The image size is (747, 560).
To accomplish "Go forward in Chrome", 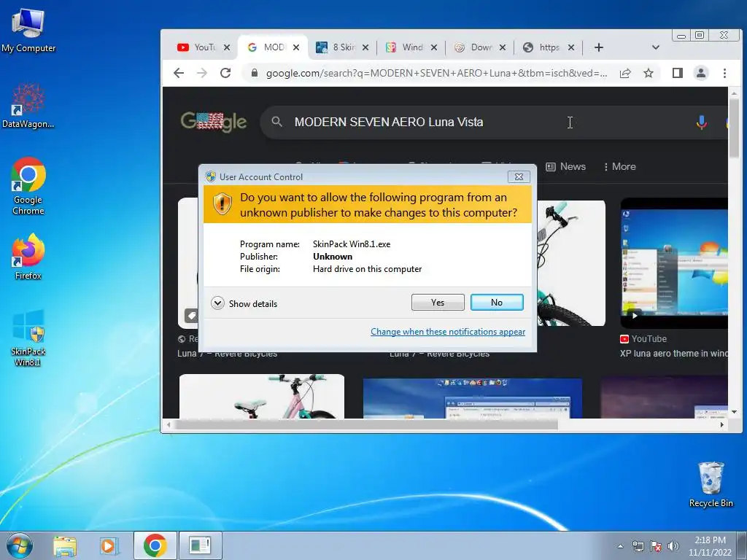I will pos(202,73).
